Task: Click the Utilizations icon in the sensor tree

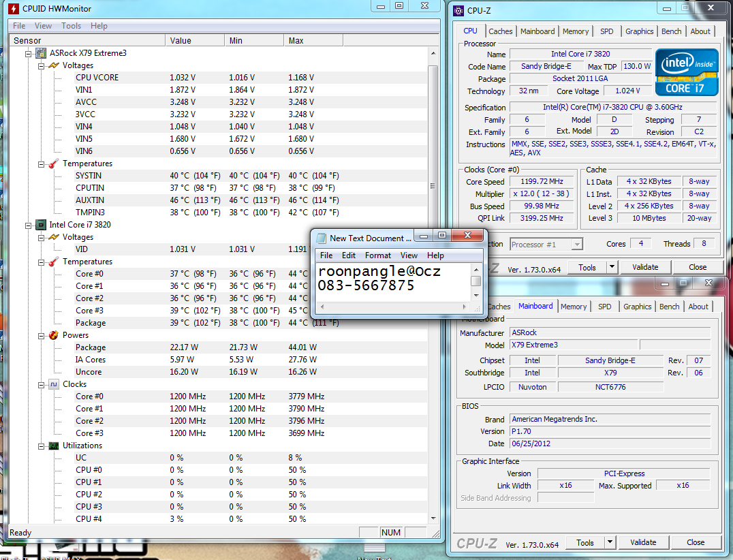Action: [x=53, y=446]
